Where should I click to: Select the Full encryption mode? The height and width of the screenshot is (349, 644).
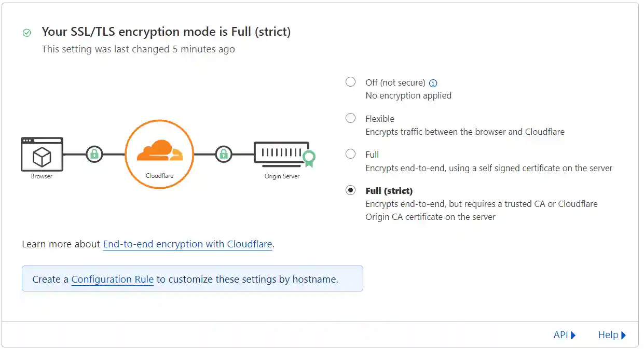coord(350,154)
